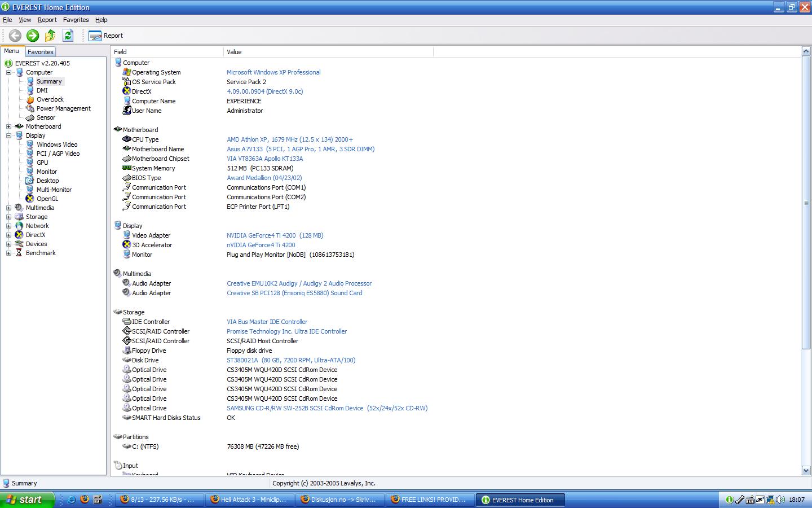Expand the Devices tree node
This screenshot has height=508, width=812.
[x=8, y=244]
